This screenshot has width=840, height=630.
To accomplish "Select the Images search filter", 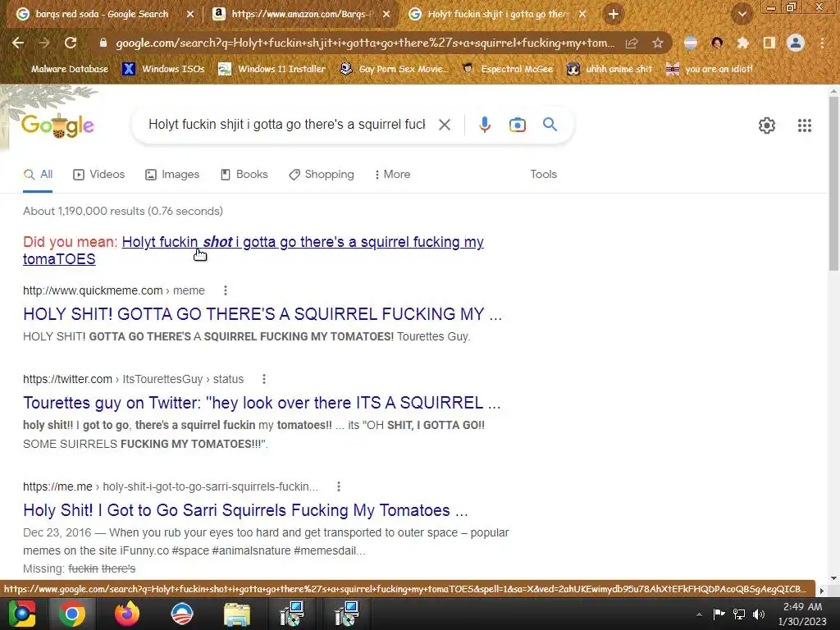I will (x=172, y=175).
